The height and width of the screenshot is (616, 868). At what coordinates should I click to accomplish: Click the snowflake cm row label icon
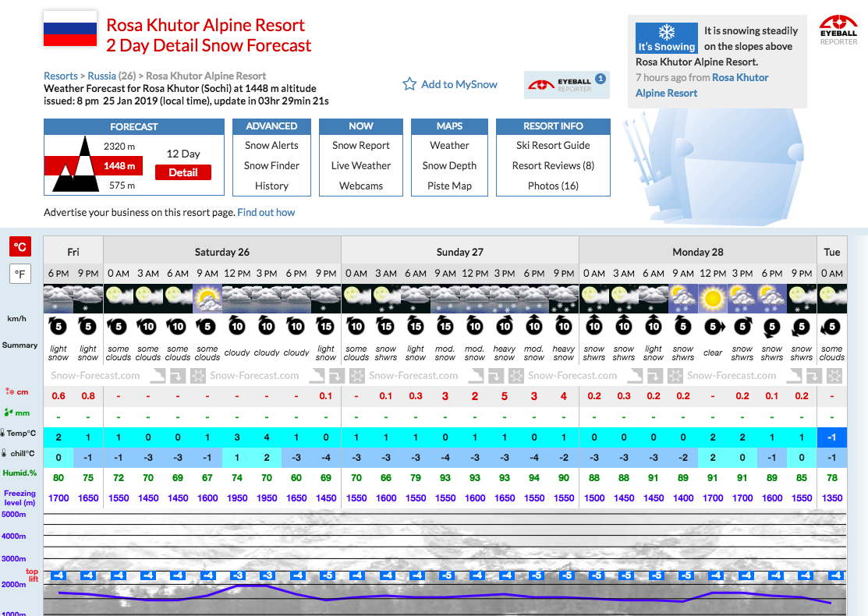[9, 391]
